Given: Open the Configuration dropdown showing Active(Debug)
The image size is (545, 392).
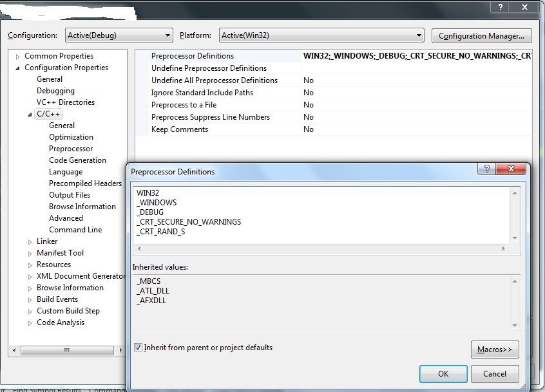Looking at the screenshot, I should point(119,35).
